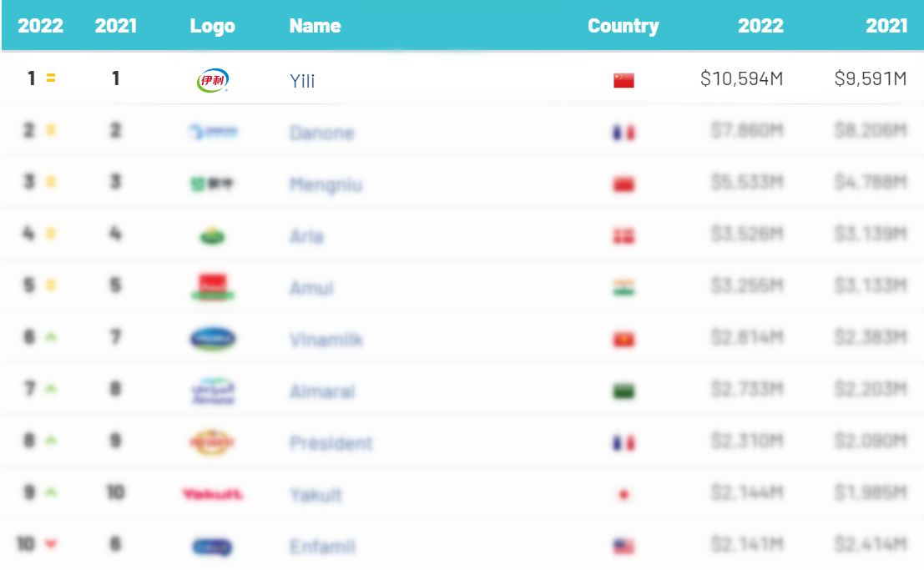Image resolution: width=924 pixels, height=570 pixels.
Task: Click Yili's 2022 value $10,594M
Action: tap(741, 79)
